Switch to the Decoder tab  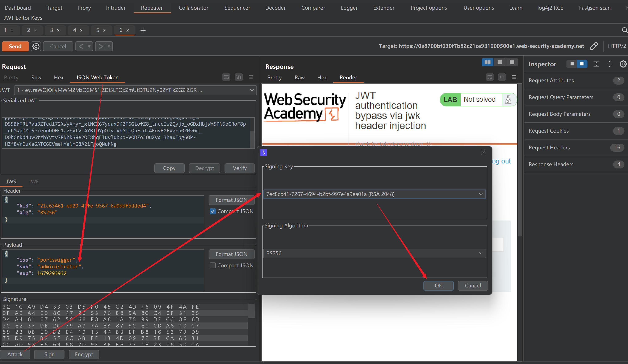[x=275, y=8]
